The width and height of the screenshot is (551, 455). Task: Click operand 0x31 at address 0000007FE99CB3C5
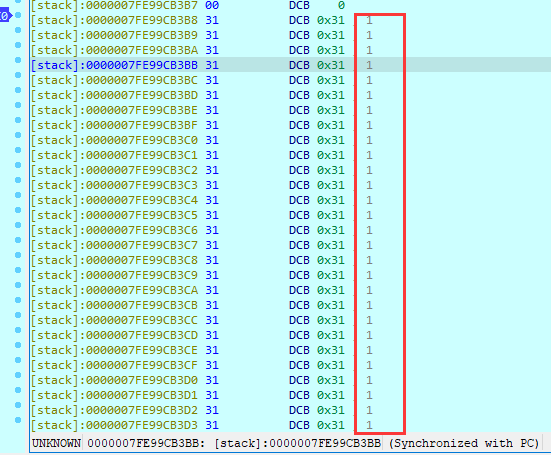click(331, 215)
